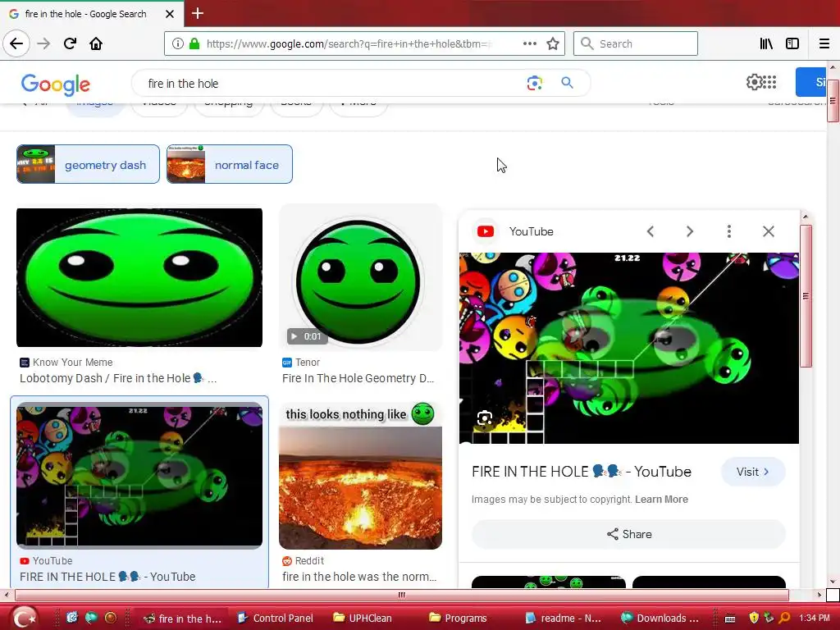
Task: Open the Tenor green face GIF thumbnail
Action: pyautogui.click(x=360, y=277)
